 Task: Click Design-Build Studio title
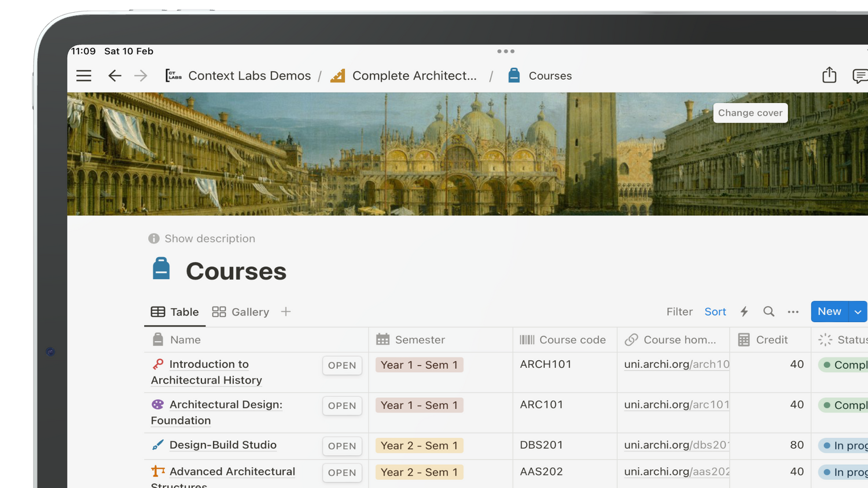click(223, 445)
